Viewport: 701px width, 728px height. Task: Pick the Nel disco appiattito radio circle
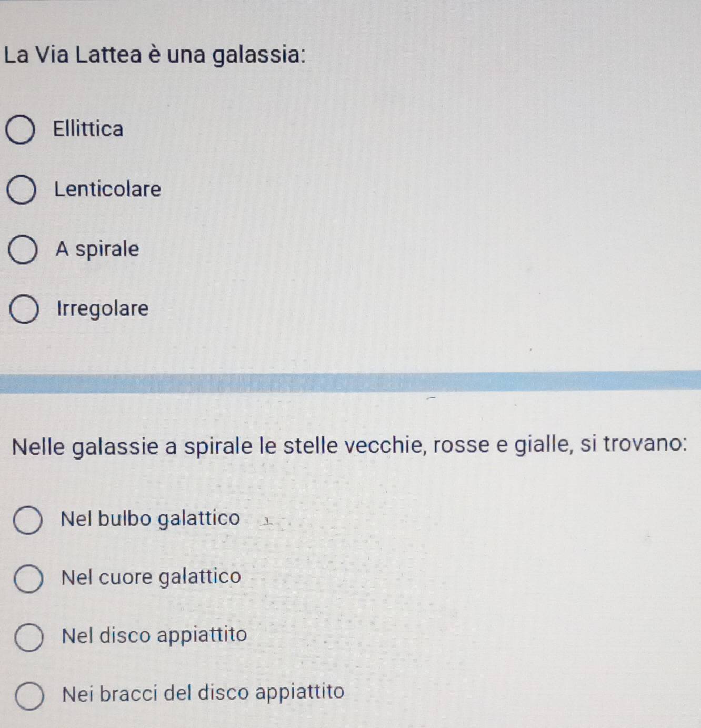coord(28,638)
